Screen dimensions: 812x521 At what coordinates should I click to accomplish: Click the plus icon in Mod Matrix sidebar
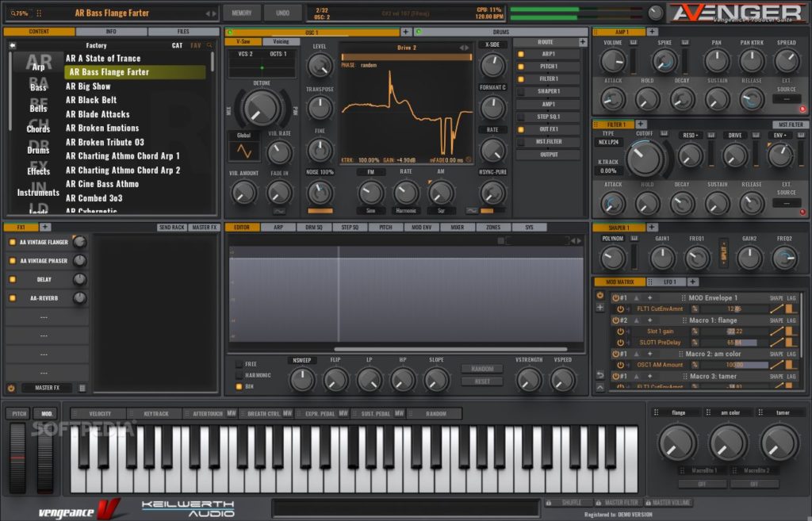point(600,308)
